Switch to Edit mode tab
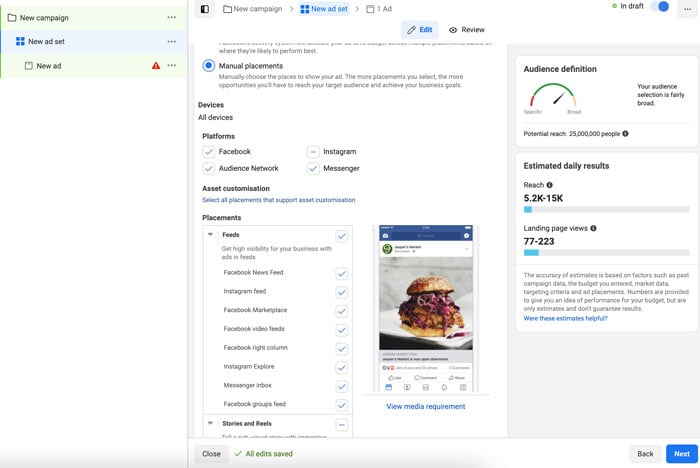700x468 pixels. click(x=420, y=30)
